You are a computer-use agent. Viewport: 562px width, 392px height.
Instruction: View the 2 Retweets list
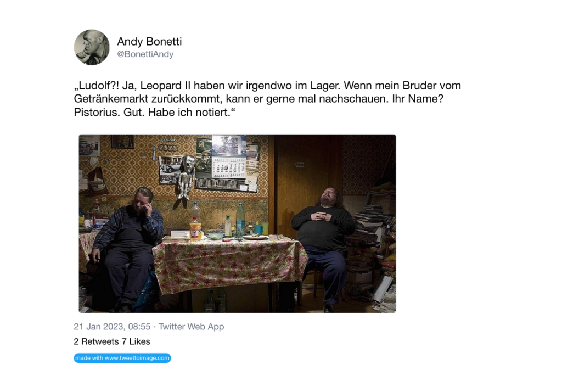pyautogui.click(x=96, y=341)
